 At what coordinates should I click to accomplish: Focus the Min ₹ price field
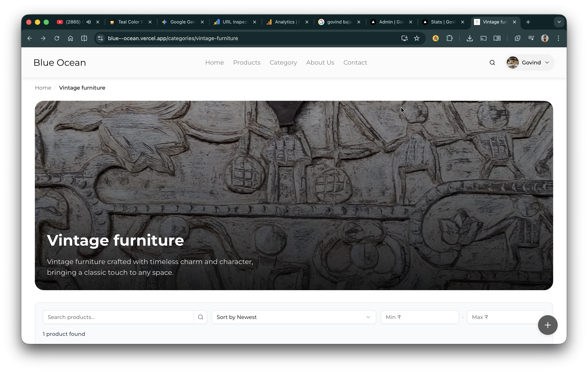click(419, 317)
